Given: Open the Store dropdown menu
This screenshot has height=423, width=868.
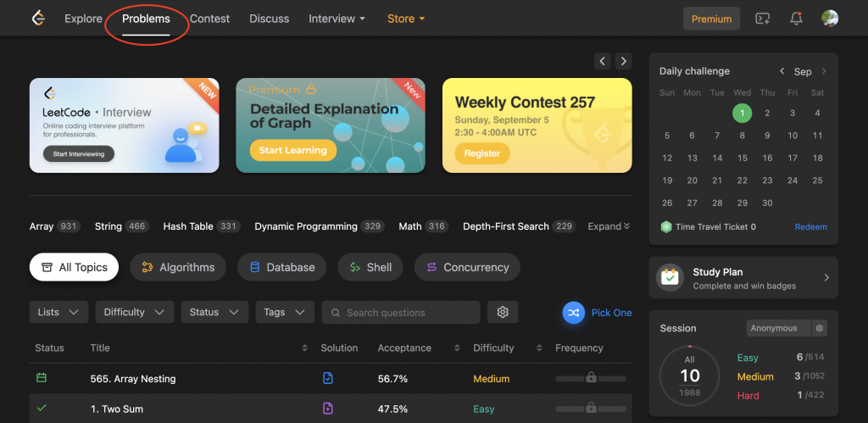Looking at the screenshot, I should pos(406,19).
